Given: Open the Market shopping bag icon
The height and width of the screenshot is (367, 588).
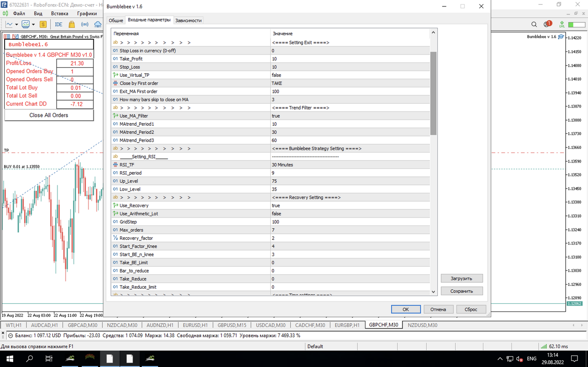Looking at the screenshot, I should pos(72,24).
